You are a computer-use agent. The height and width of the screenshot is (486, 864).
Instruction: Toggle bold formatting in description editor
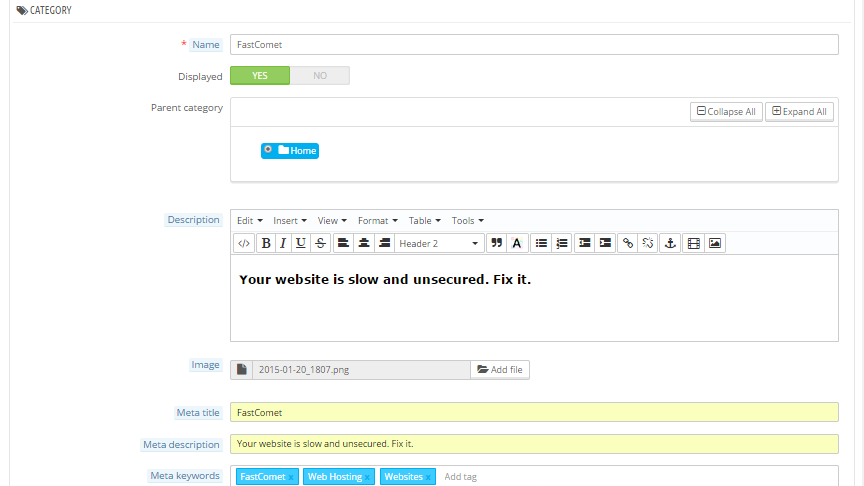[266, 243]
